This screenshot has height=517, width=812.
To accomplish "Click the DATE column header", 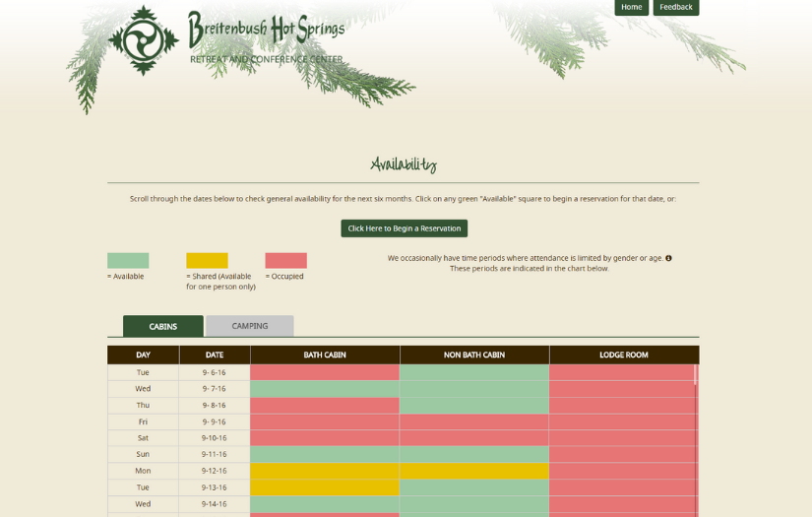I will 215,355.
